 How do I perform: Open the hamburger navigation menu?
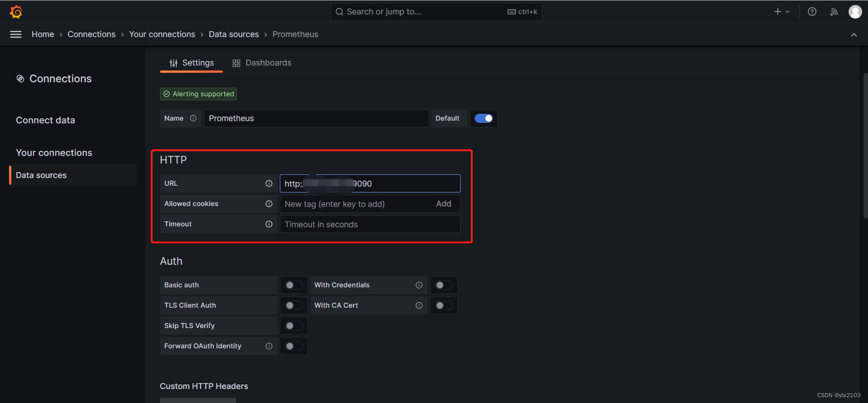pos(16,34)
